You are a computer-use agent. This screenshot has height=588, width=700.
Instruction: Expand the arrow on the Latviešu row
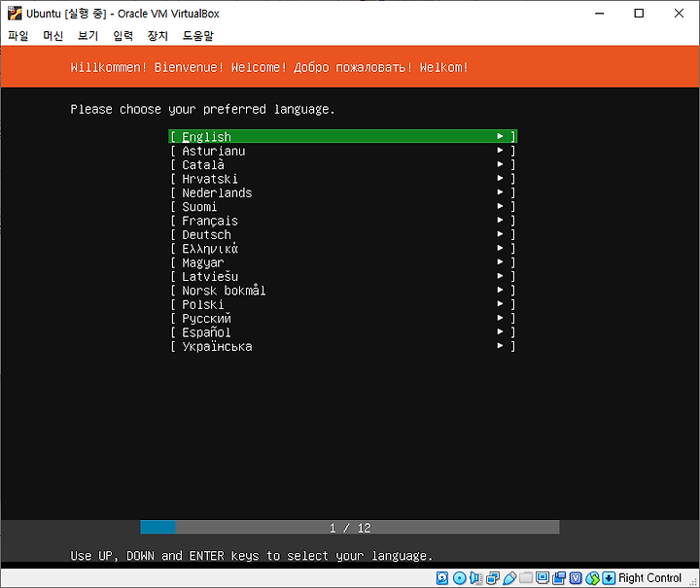click(x=501, y=276)
